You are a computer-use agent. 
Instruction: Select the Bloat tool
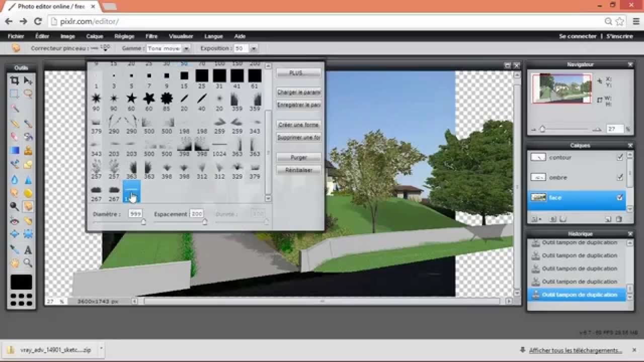pos(15,234)
